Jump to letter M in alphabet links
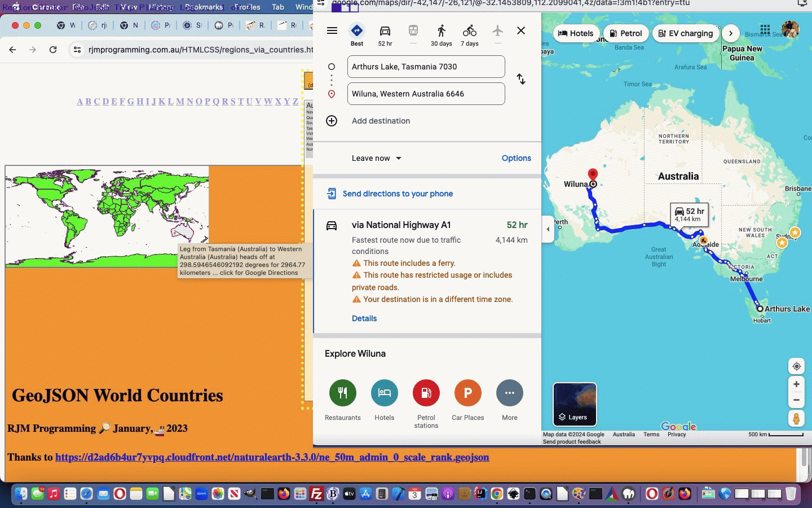The image size is (812, 508). pyautogui.click(x=180, y=102)
